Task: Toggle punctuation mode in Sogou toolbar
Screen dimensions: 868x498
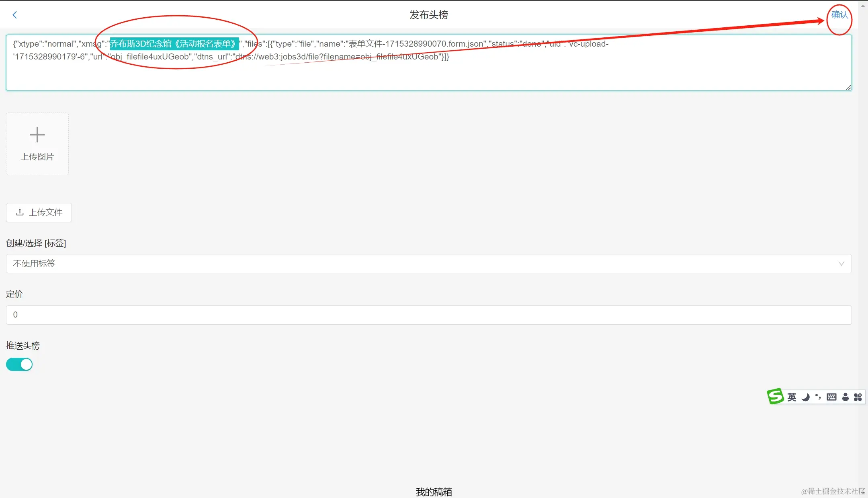Action: tap(818, 397)
